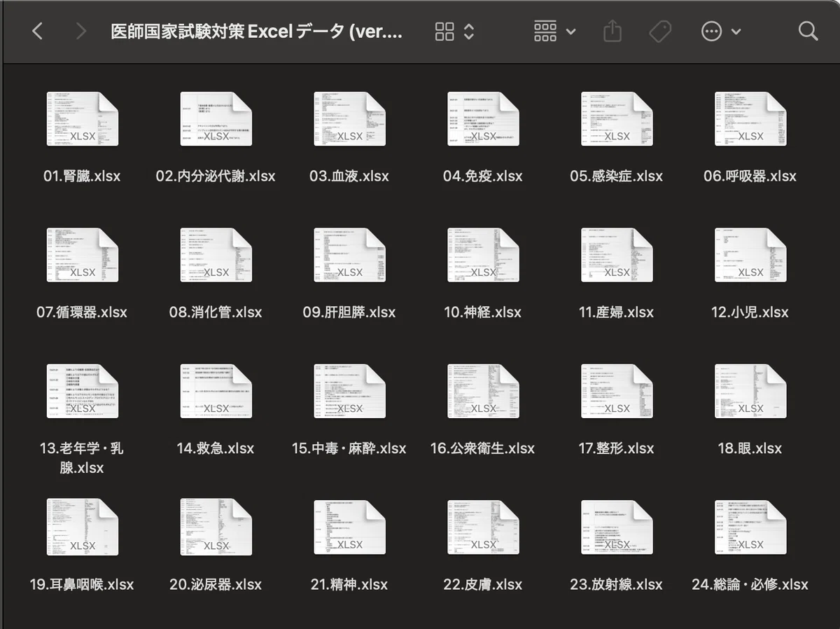Click the file name 21.精神.xlsx
Image resolution: width=840 pixels, height=629 pixels.
coord(349,584)
